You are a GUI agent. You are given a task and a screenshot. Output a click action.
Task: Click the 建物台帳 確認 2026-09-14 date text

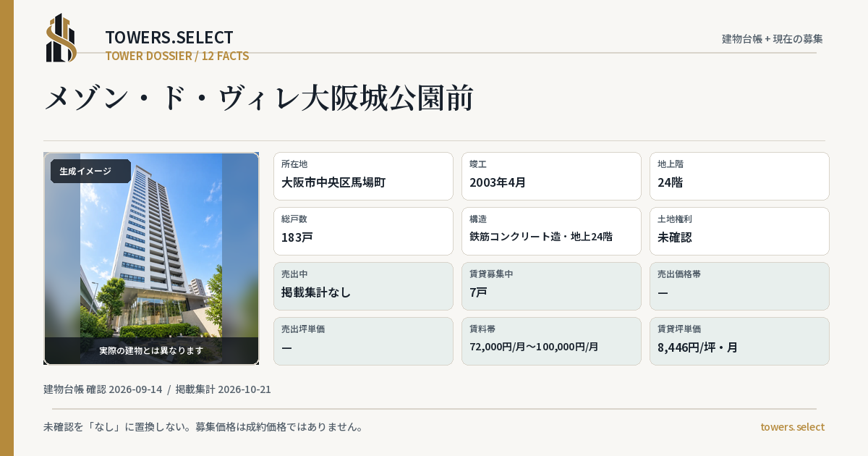103,389
